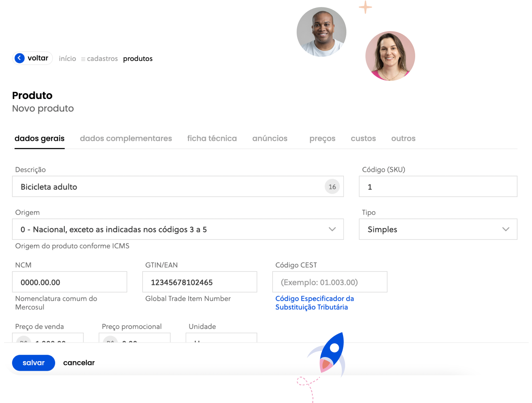532x403 pixels.
Task: Click the character counter badge showing 16
Action: coord(332,187)
